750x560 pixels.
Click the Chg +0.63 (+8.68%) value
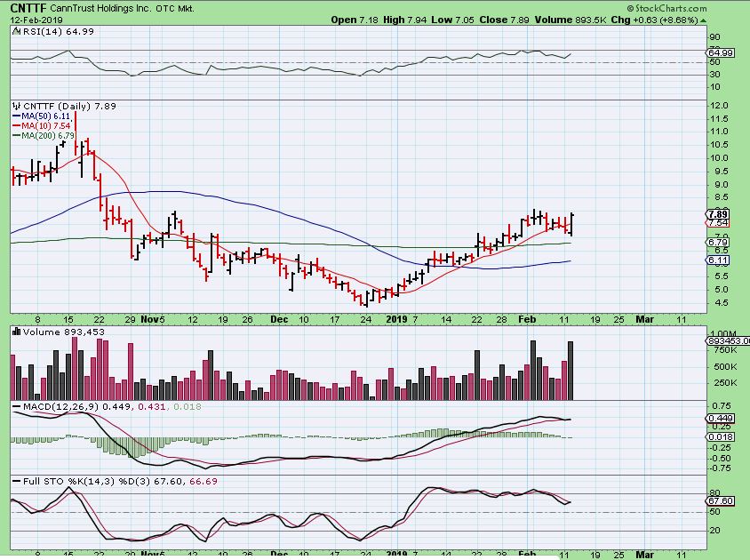click(x=654, y=20)
